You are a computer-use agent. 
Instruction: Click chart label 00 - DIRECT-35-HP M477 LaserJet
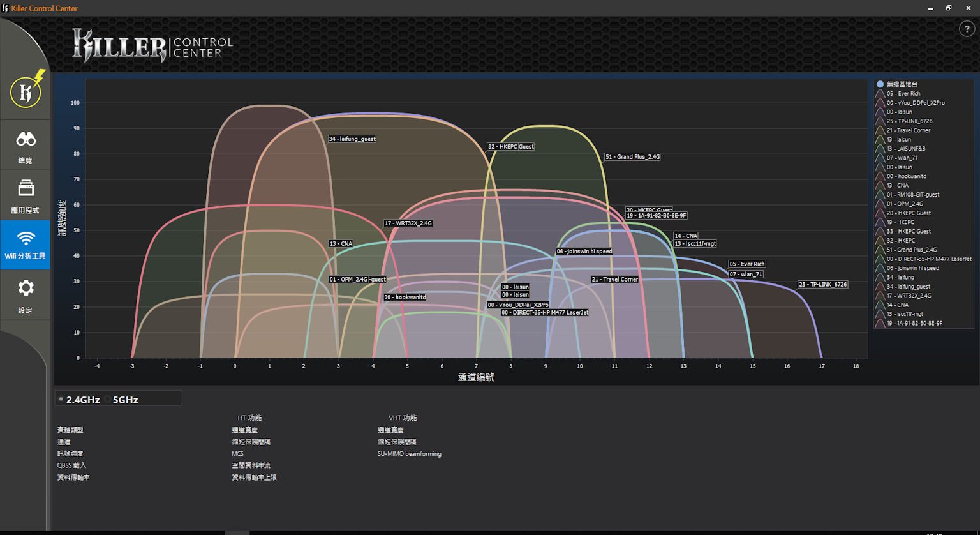pos(545,312)
